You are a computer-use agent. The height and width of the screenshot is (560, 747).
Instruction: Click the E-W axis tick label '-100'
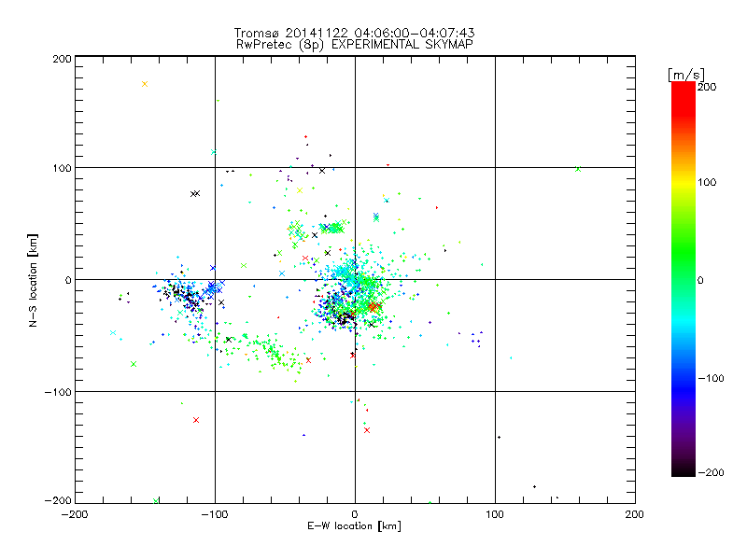click(x=215, y=514)
